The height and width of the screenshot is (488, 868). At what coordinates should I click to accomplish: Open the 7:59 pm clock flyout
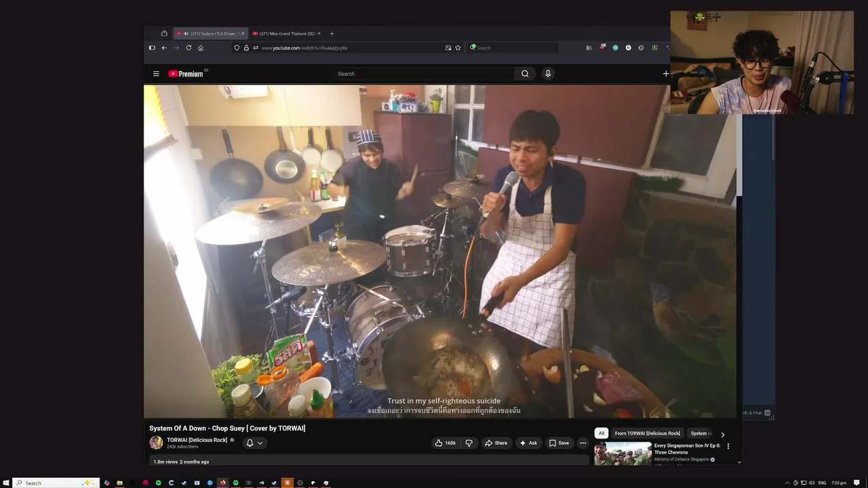[839, 483]
